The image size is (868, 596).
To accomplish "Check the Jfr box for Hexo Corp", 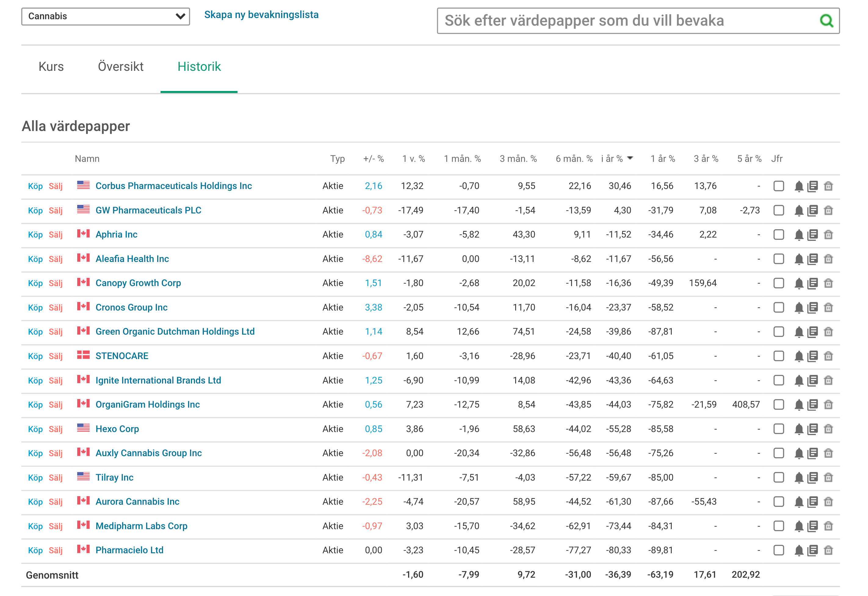I will tap(779, 429).
